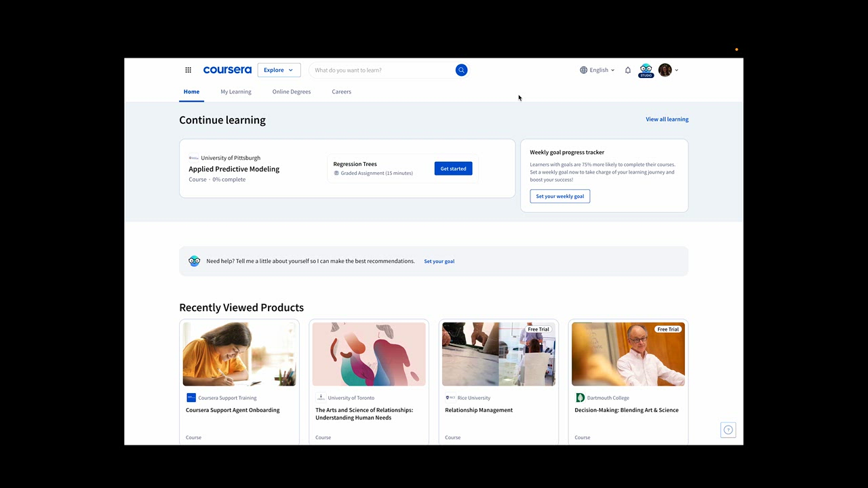Open the Relationship Management course thumbnail

tap(498, 354)
